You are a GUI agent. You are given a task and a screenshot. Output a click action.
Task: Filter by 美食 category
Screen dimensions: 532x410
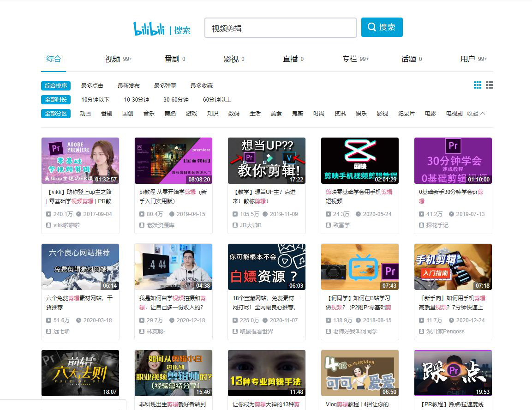coord(276,114)
